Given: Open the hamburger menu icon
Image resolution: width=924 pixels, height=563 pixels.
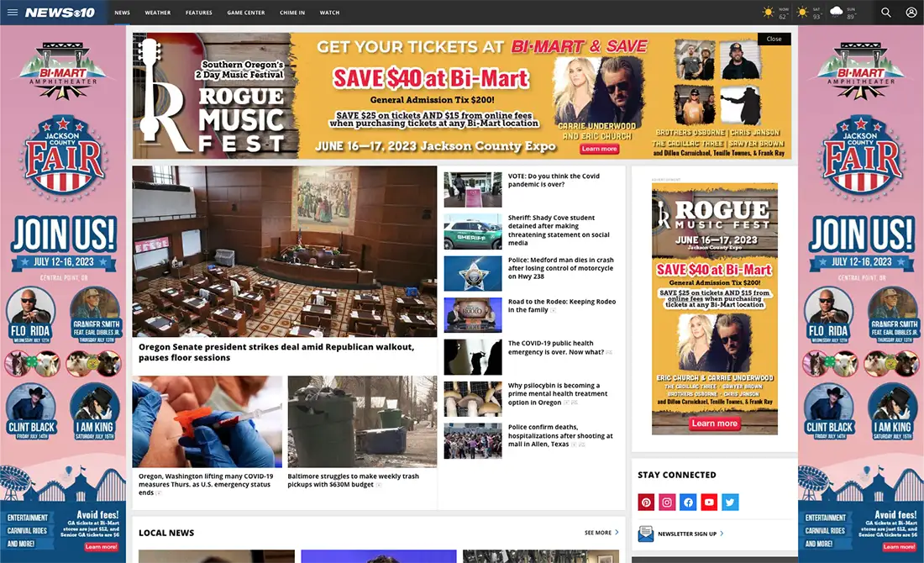Looking at the screenshot, I should pyautogui.click(x=13, y=12).
